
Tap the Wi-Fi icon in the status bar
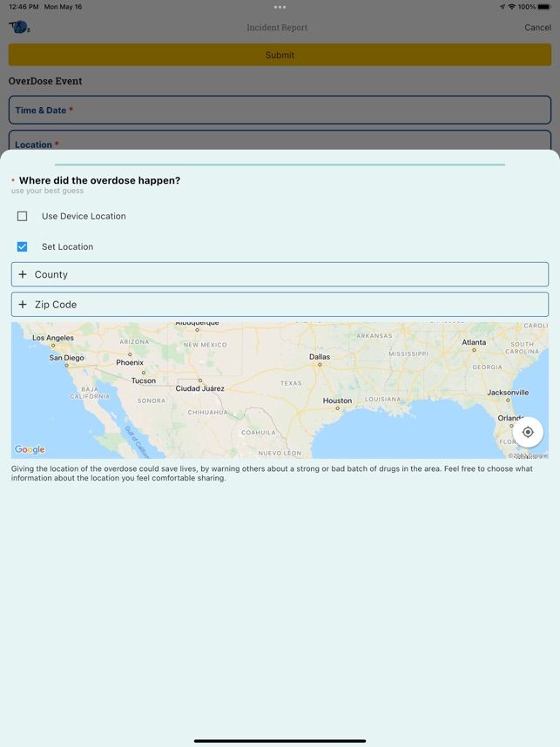tap(510, 7)
